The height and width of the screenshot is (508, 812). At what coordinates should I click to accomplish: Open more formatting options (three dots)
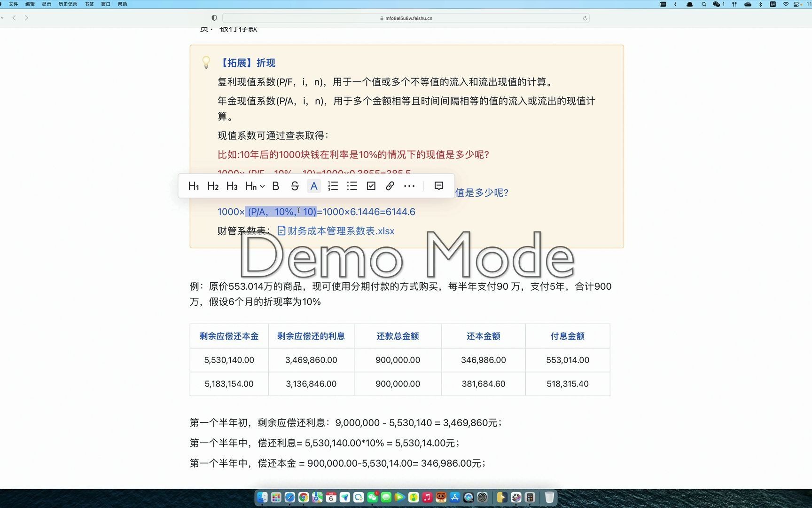click(x=409, y=186)
